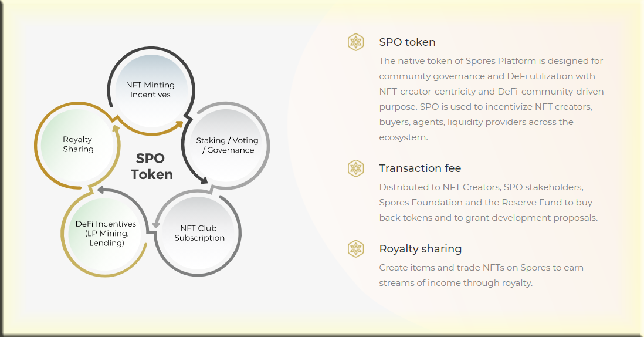Click the SPO token heading
The image size is (644, 337).
click(407, 42)
